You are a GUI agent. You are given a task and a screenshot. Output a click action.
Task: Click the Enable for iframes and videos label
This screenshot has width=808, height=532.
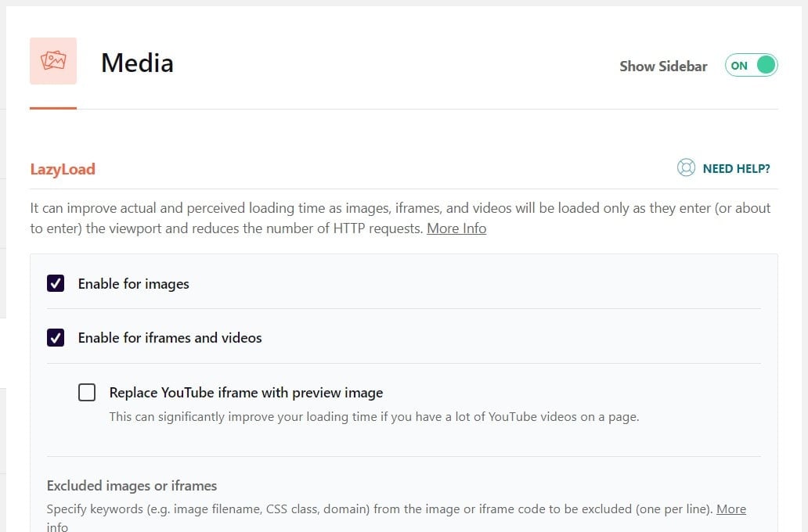coord(170,338)
